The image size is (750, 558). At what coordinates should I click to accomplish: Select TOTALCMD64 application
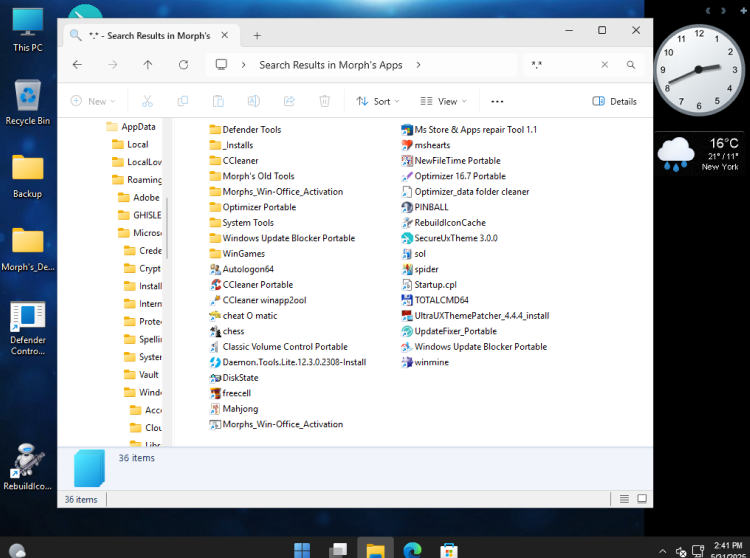pos(435,300)
